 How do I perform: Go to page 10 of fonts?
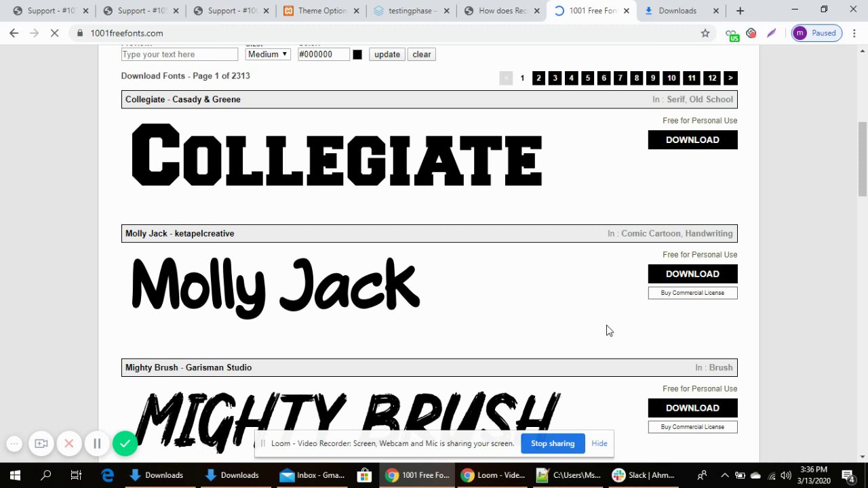point(671,78)
